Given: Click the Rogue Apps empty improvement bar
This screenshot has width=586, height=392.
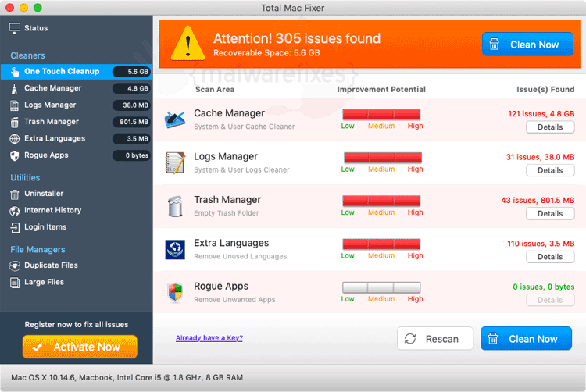Looking at the screenshot, I should click(x=381, y=287).
